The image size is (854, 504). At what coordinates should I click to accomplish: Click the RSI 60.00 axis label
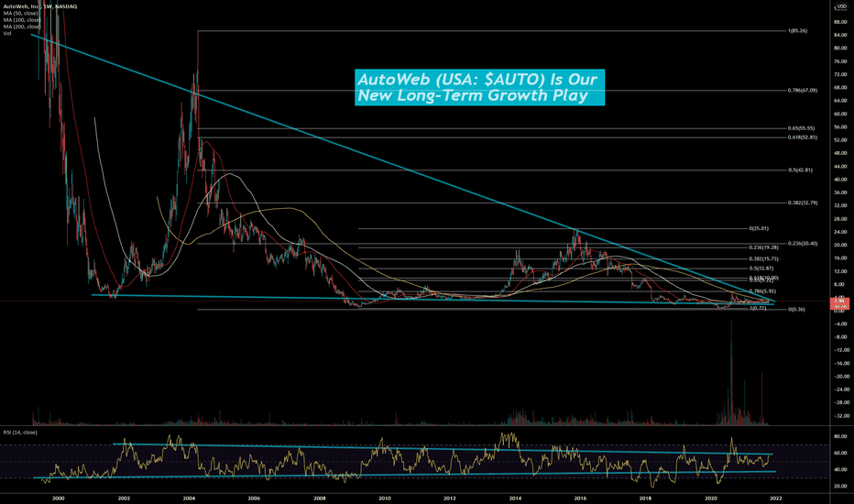pos(840,453)
